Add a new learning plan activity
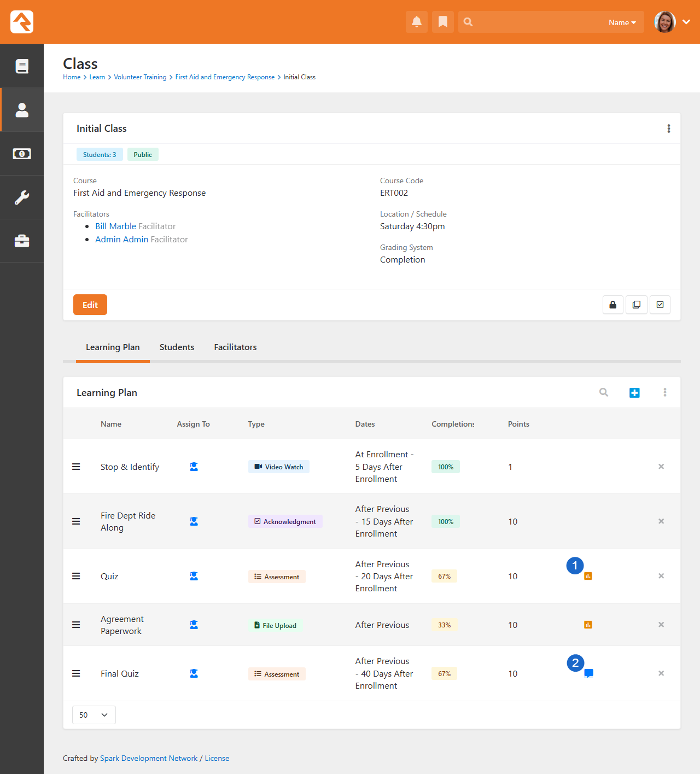 point(634,393)
